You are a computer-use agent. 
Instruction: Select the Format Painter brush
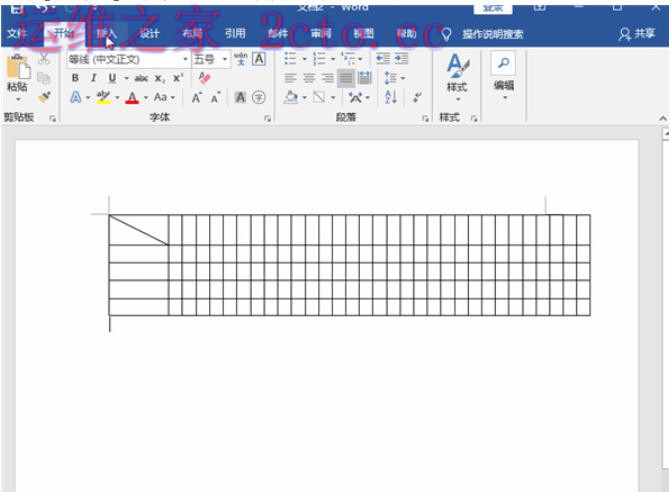click(44, 97)
